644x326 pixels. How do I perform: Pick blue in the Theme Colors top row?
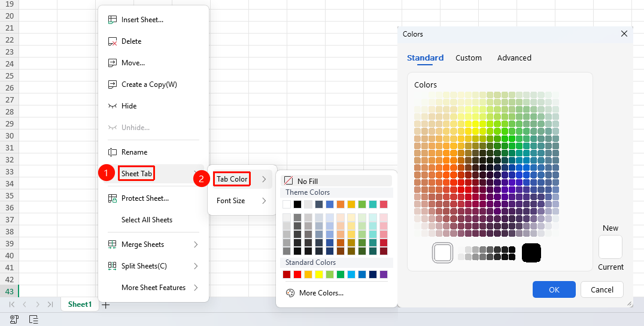(x=329, y=204)
